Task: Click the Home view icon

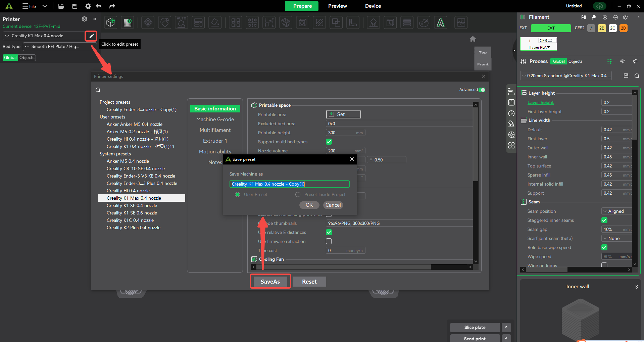Action: (473, 39)
